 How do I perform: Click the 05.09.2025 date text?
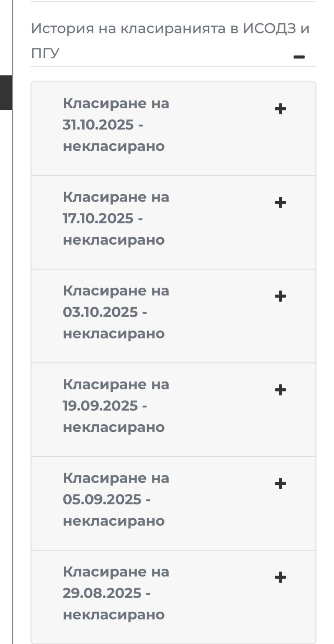[x=102, y=500]
